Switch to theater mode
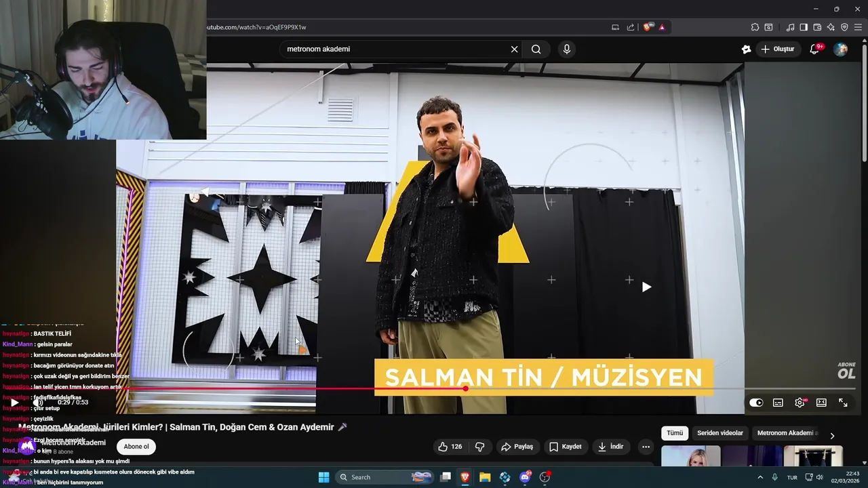 tap(821, 403)
